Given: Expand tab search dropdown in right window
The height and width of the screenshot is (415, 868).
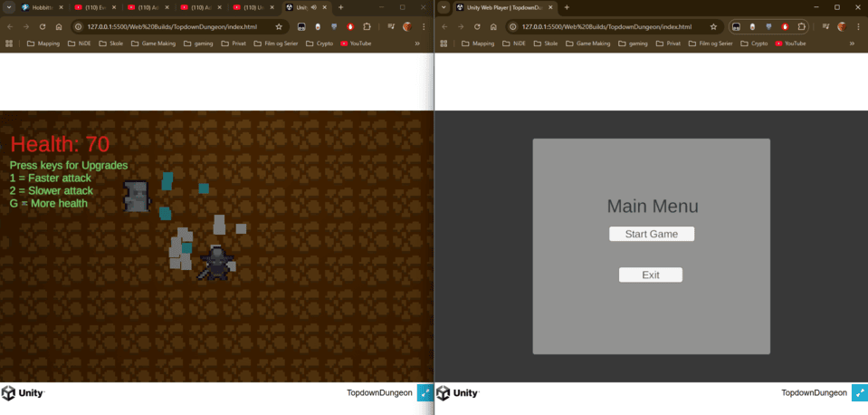Looking at the screenshot, I should pyautogui.click(x=444, y=7).
